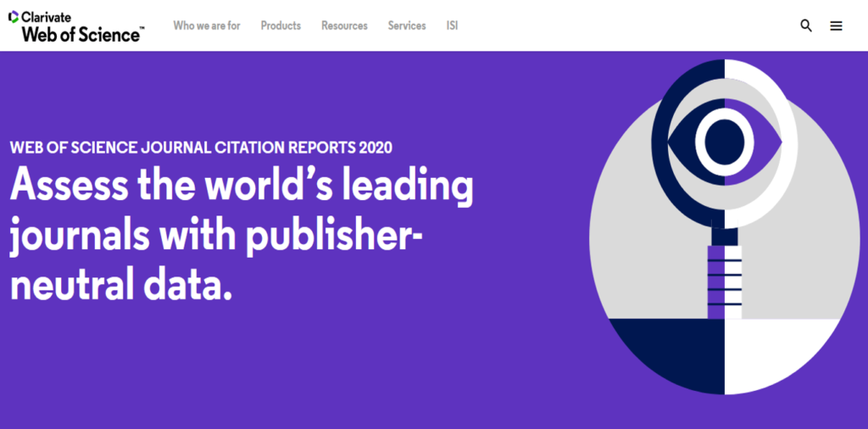Open the Products menu

click(x=281, y=25)
